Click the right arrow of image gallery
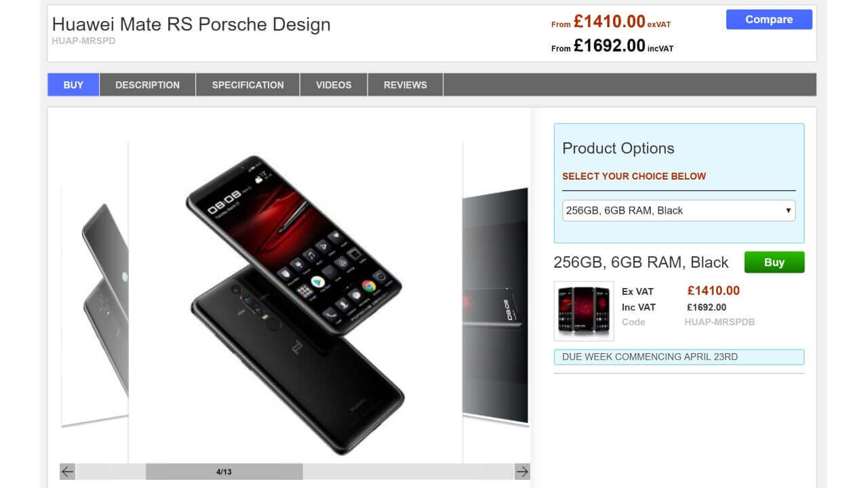Image resolution: width=868 pixels, height=488 pixels. 521,472
